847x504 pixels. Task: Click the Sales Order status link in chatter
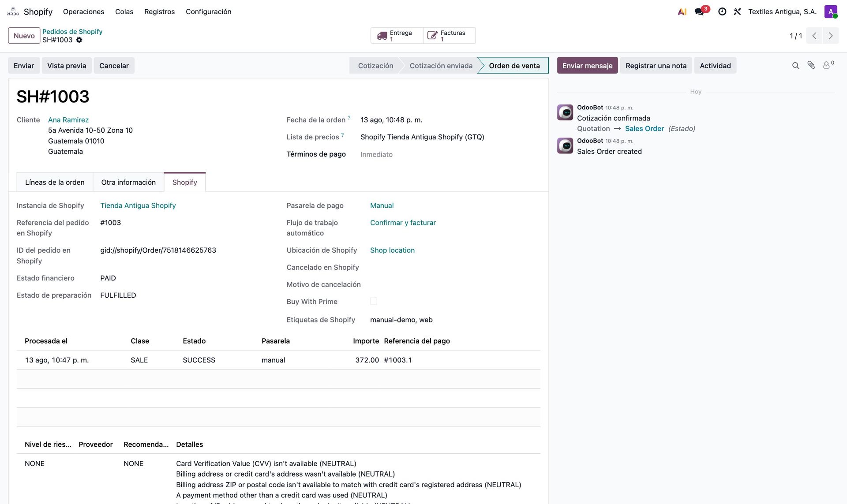(645, 129)
